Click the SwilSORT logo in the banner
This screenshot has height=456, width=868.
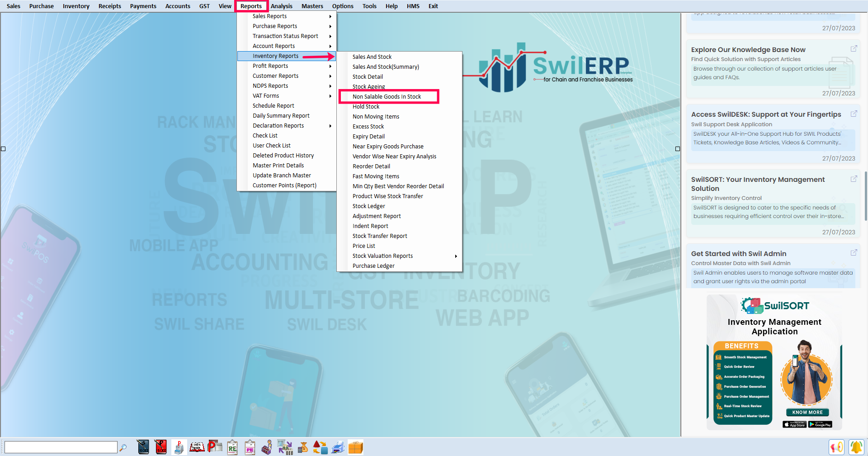tap(775, 306)
